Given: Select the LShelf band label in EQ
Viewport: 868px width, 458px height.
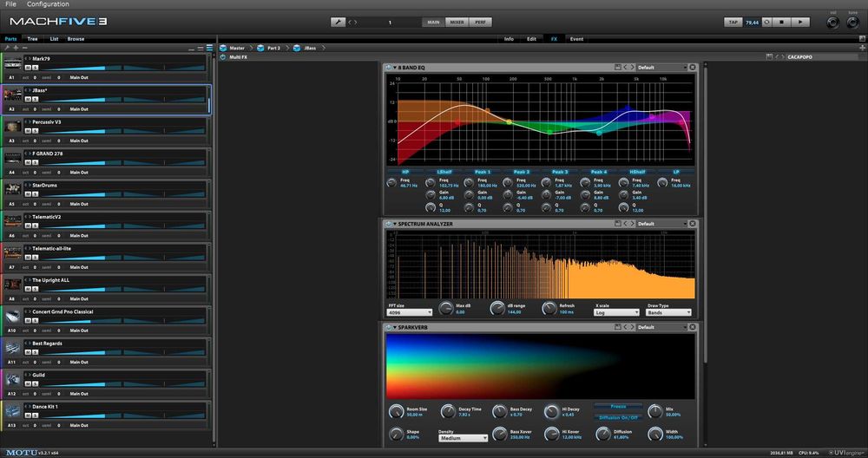Looking at the screenshot, I should (x=444, y=172).
